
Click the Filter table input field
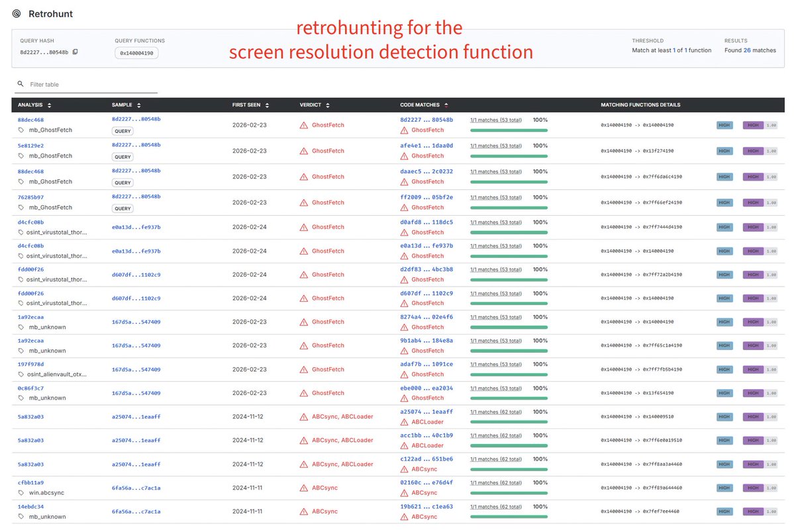pos(86,85)
